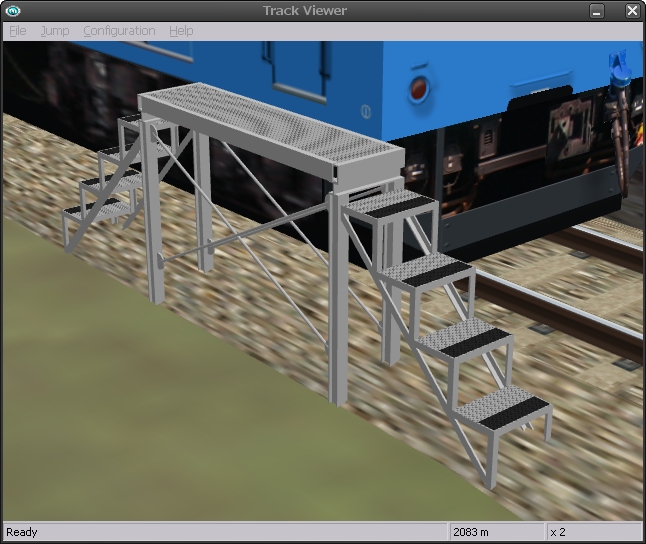646x544 pixels.
Task: Open the Help menu
Action: (181, 31)
